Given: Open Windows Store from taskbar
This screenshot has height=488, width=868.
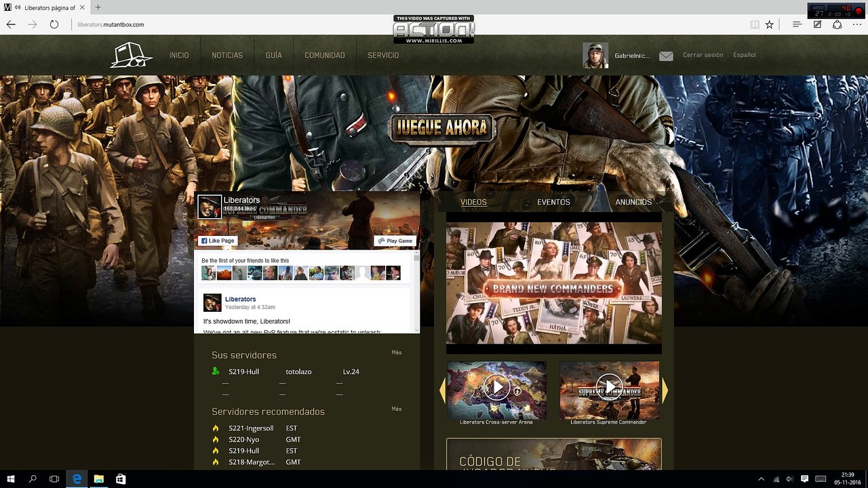Looking at the screenshot, I should 120,479.
